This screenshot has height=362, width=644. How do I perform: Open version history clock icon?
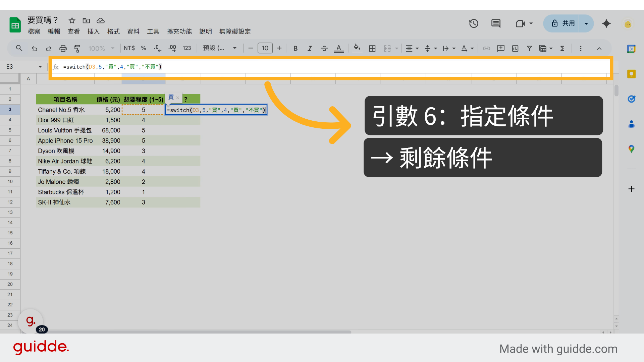point(473,23)
